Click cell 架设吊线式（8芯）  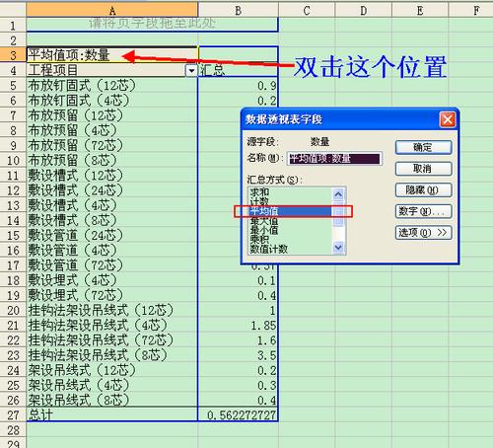click(x=112, y=401)
